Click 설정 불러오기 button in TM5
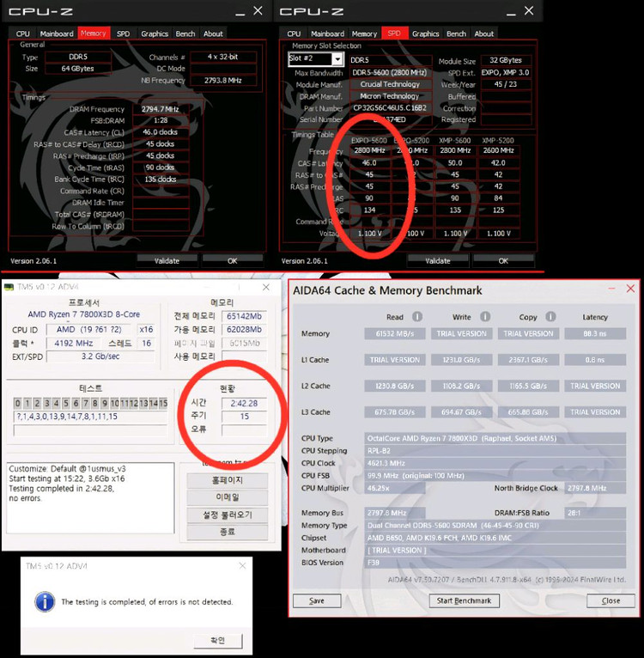This screenshot has height=658, width=644. tap(227, 515)
